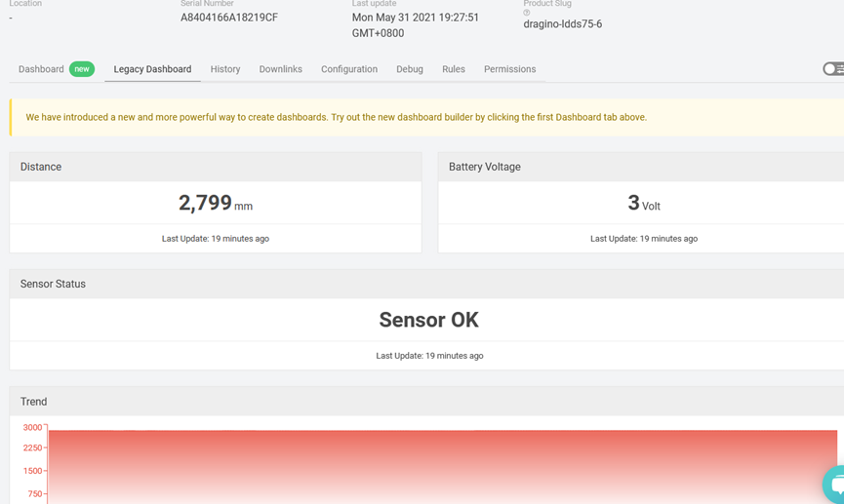Go to the Configuration tab
Screen dimensions: 844x504
(349, 69)
